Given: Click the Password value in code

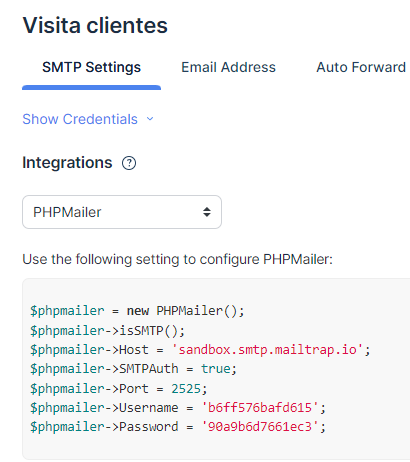Looking at the screenshot, I should pyautogui.click(x=260, y=427).
